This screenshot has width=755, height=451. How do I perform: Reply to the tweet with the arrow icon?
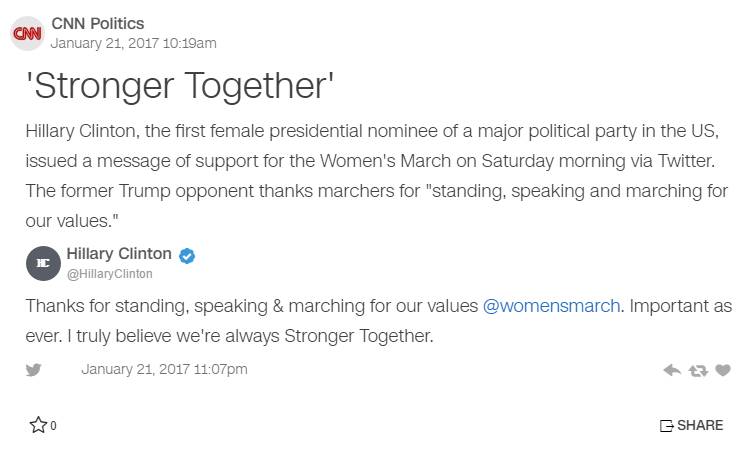coord(672,370)
